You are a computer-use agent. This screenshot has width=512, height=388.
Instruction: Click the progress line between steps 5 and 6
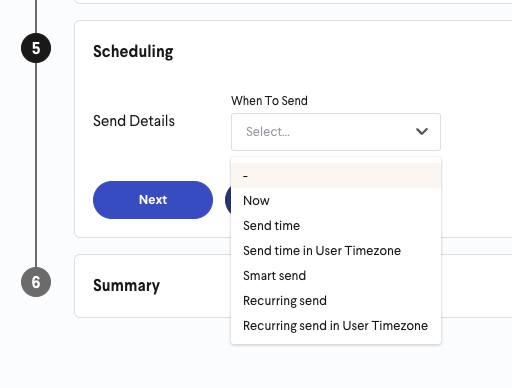point(36,165)
